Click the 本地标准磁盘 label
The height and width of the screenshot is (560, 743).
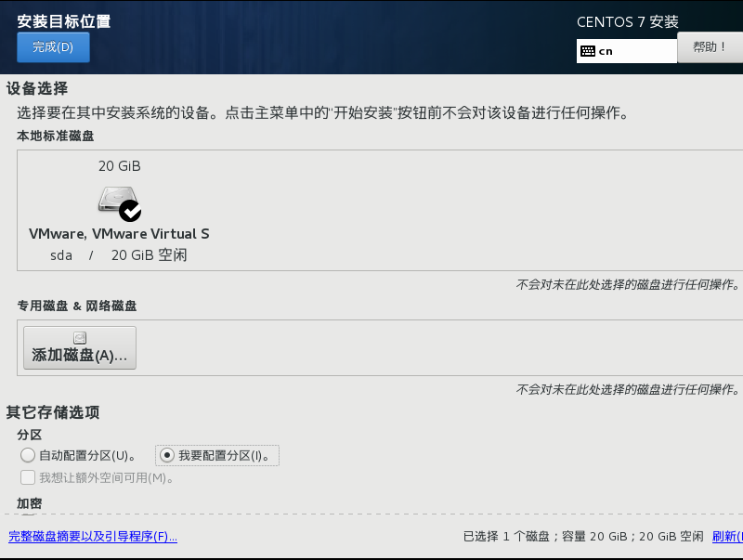point(56,136)
